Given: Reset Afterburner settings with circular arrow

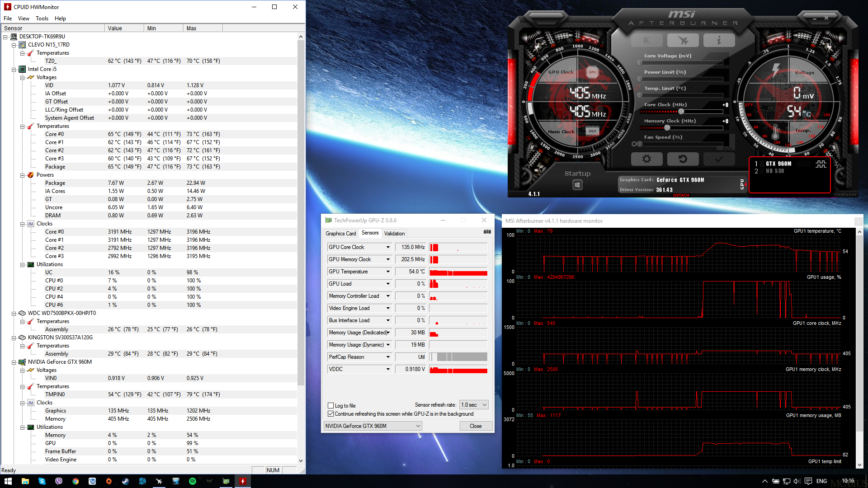Looking at the screenshot, I should click(x=683, y=159).
